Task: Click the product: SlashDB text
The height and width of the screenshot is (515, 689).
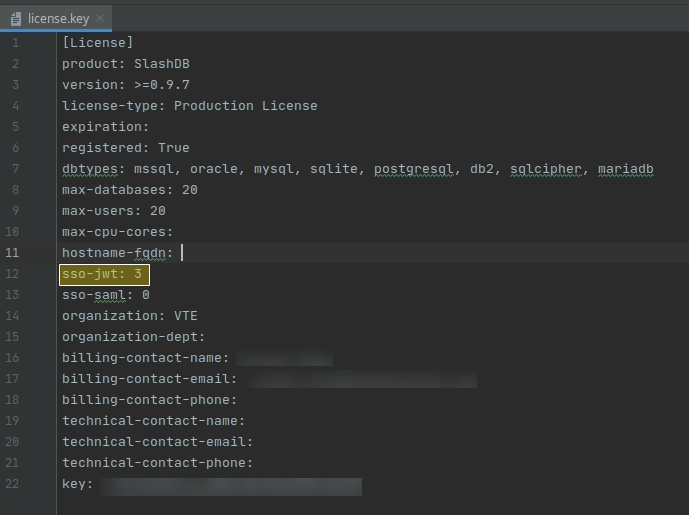Action: (125, 64)
